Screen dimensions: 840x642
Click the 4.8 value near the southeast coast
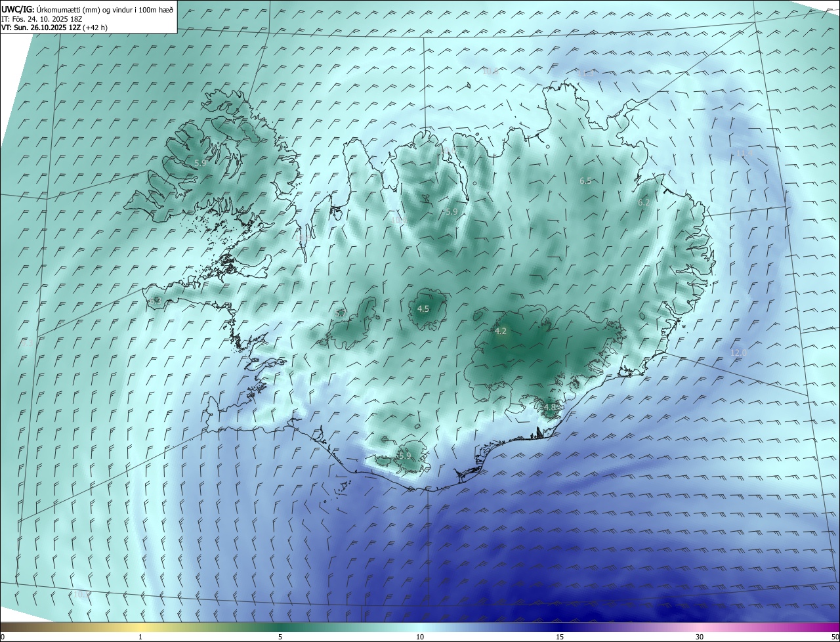tap(550, 407)
